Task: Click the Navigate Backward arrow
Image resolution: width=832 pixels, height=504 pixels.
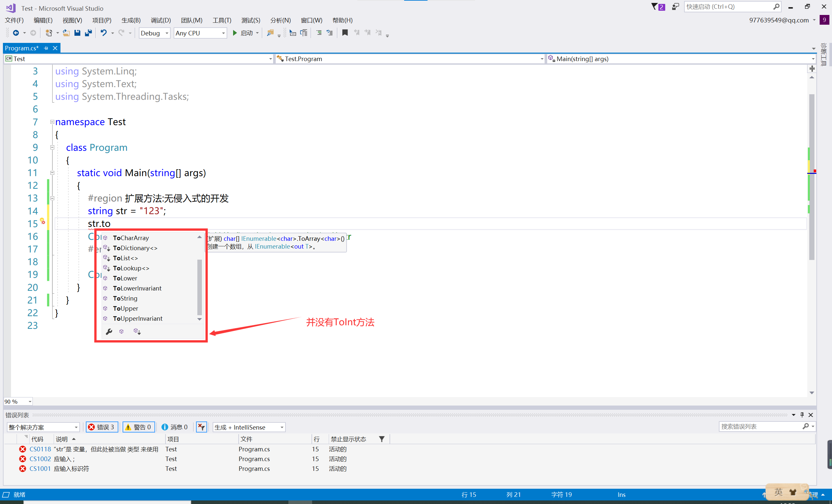Action: (x=16, y=33)
